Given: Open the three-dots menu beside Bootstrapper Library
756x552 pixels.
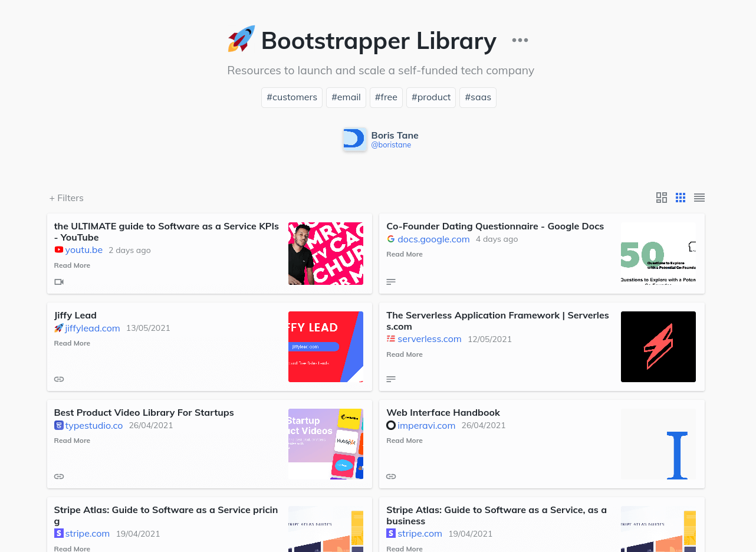Looking at the screenshot, I should pyautogui.click(x=520, y=40).
